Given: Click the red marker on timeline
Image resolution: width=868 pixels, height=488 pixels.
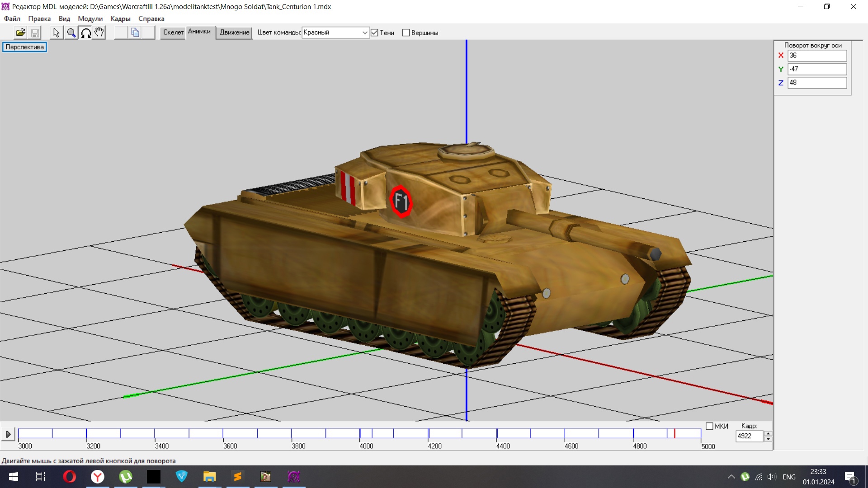Looking at the screenshot, I should point(675,433).
